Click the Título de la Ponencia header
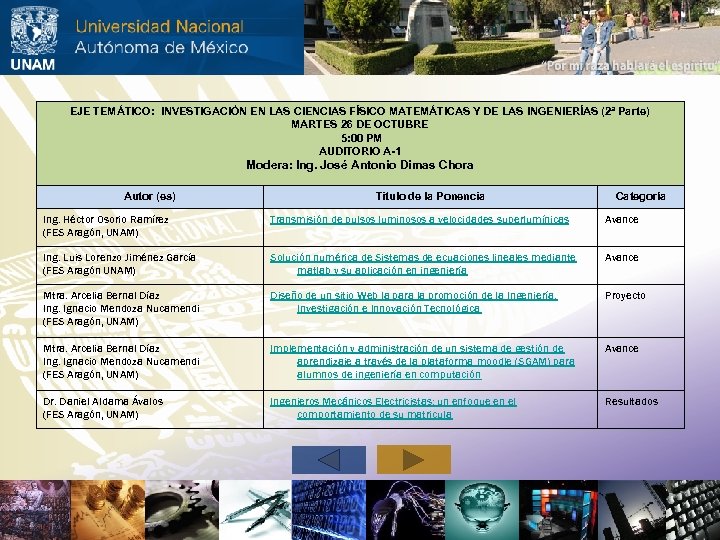Screen dimensions: 720x540 [430, 197]
